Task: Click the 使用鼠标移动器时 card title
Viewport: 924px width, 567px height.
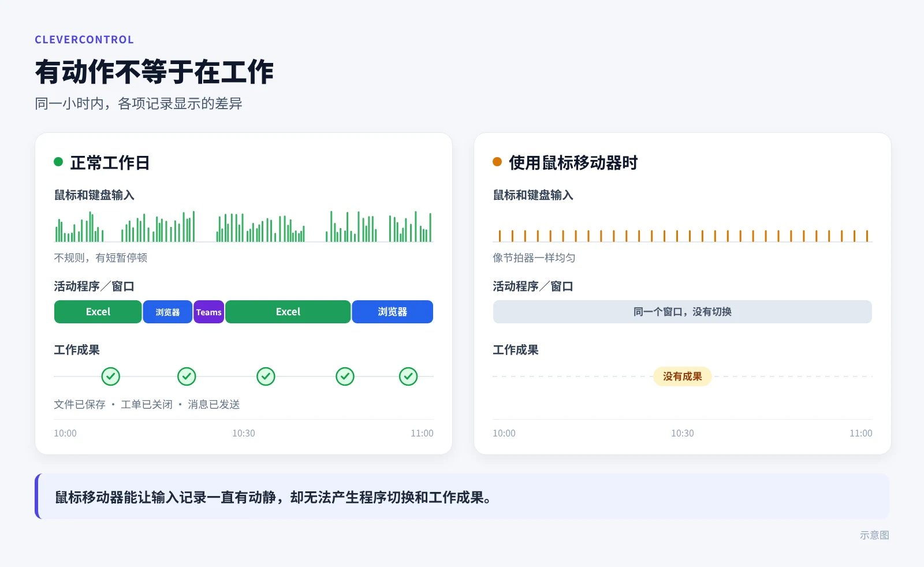Action: point(573,163)
